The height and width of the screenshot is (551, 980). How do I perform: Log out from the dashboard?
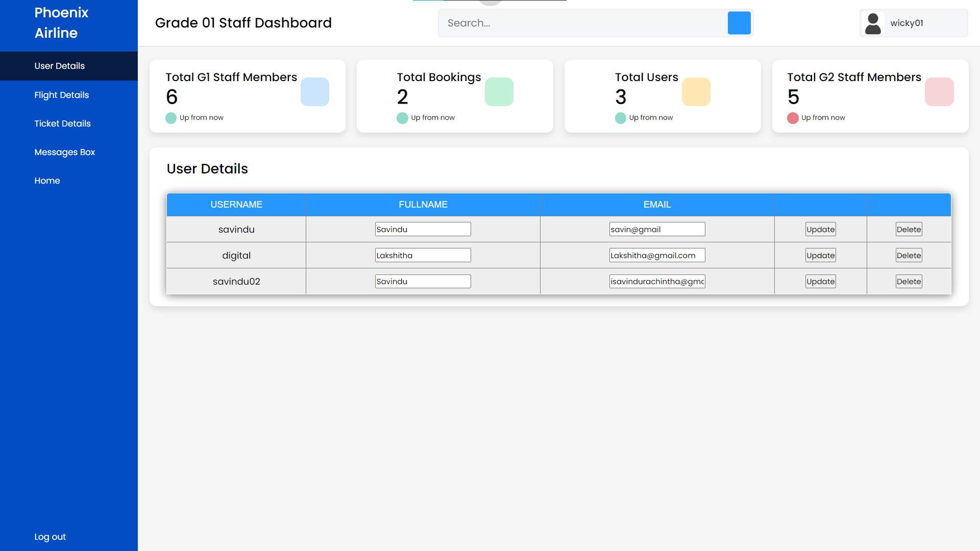click(50, 537)
